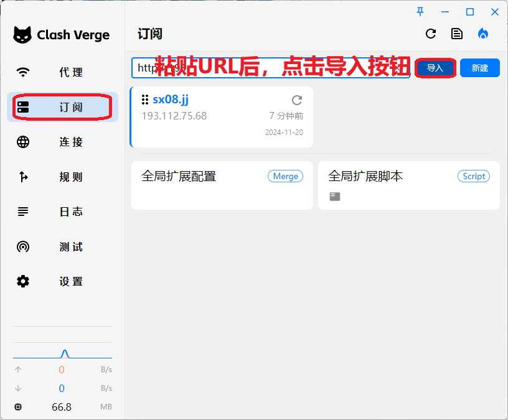The height and width of the screenshot is (420, 508).
Task: Click the drag handle on sx08.jj card
Action: tap(145, 100)
